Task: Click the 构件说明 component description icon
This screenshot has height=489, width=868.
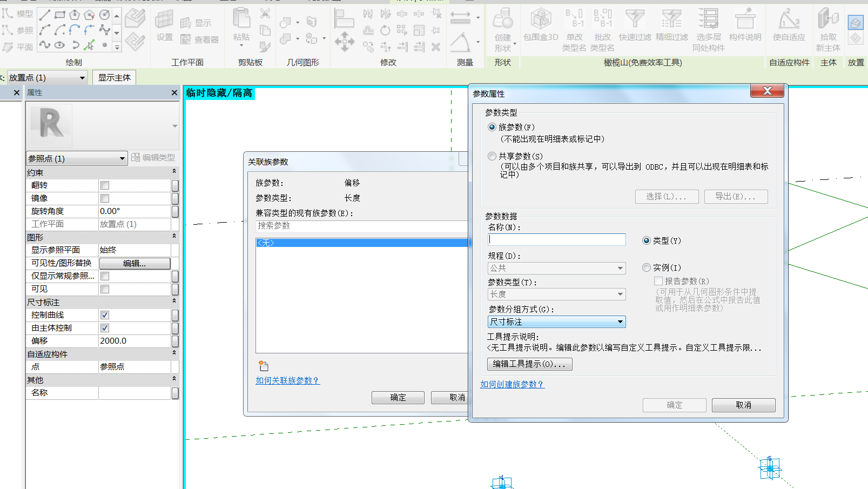Action: [745, 19]
